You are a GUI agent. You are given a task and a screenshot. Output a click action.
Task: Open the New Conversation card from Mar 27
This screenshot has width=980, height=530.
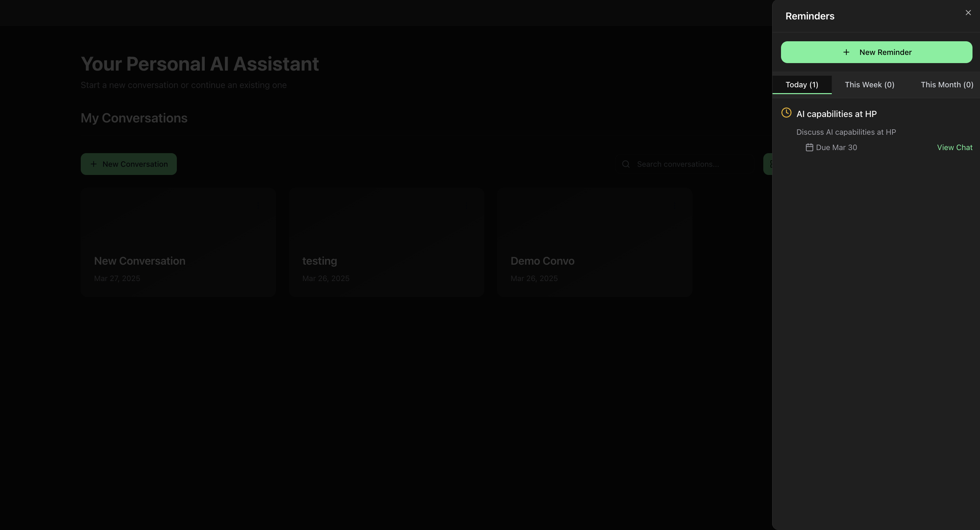pyautogui.click(x=178, y=242)
